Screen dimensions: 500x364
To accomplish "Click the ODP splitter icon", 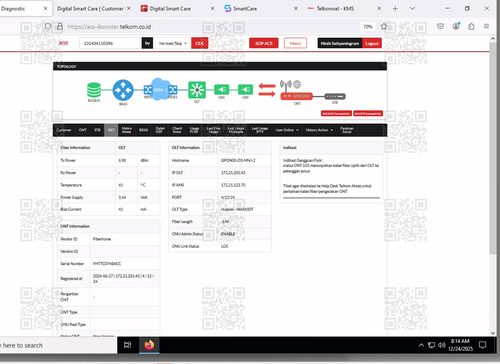I will tap(245, 90).
